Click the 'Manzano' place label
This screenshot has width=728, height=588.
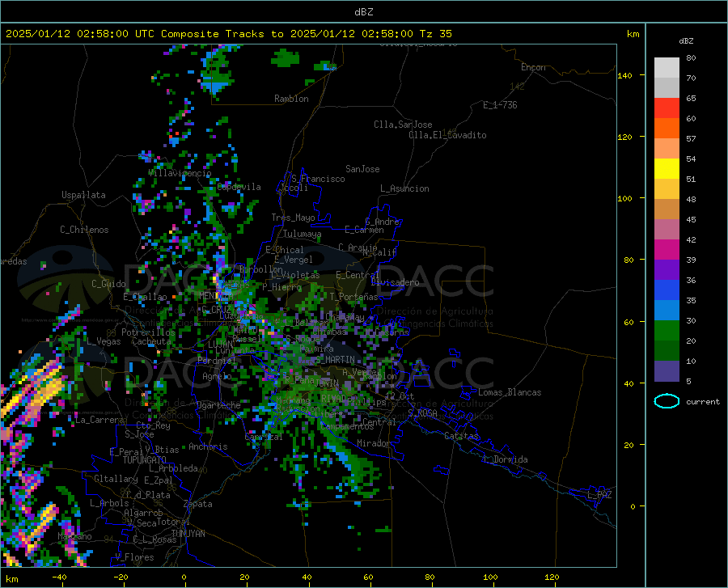pyautogui.click(x=74, y=536)
